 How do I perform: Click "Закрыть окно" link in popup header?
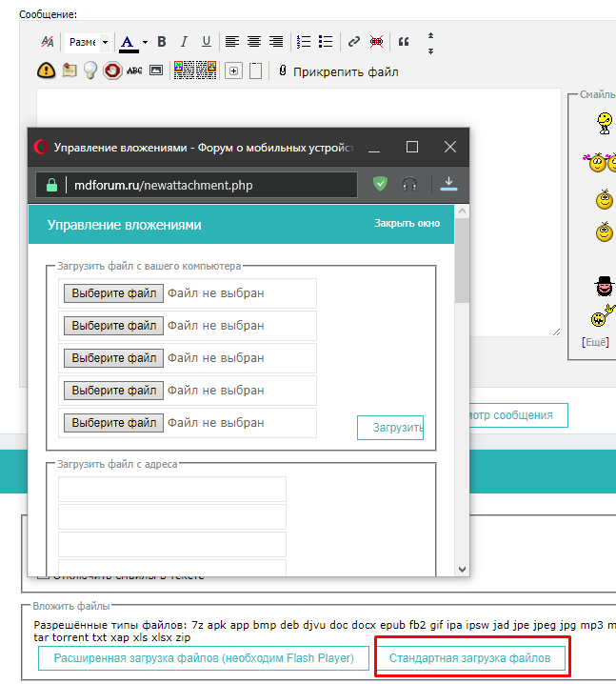(x=407, y=224)
